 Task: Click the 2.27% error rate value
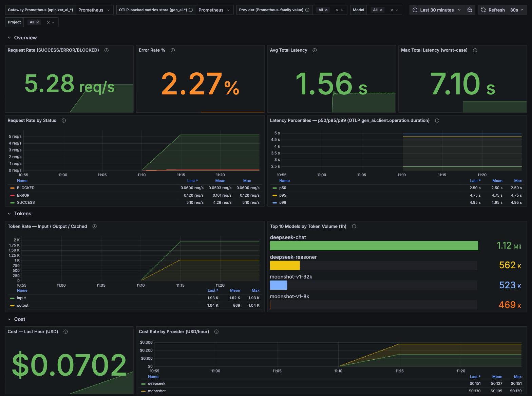click(x=200, y=84)
